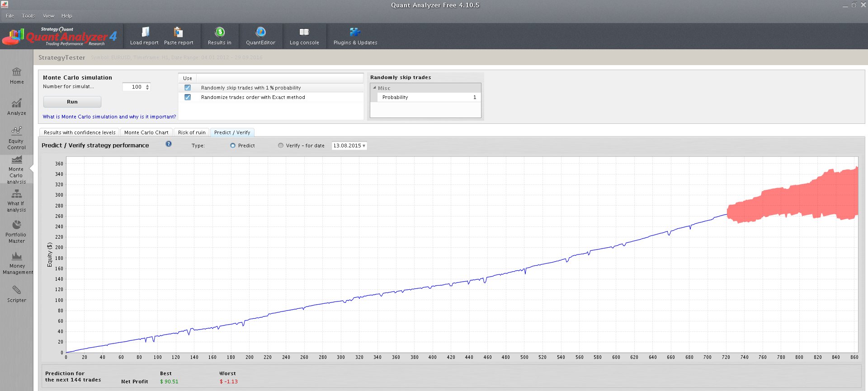Open the Portfolio Master sidebar section

tap(17, 231)
